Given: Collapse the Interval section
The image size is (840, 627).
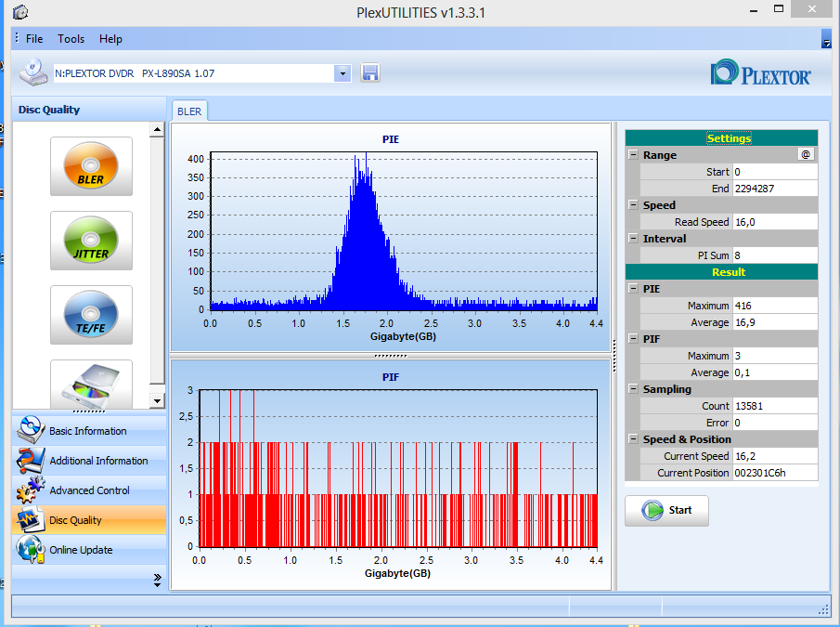Looking at the screenshot, I should coord(633,238).
